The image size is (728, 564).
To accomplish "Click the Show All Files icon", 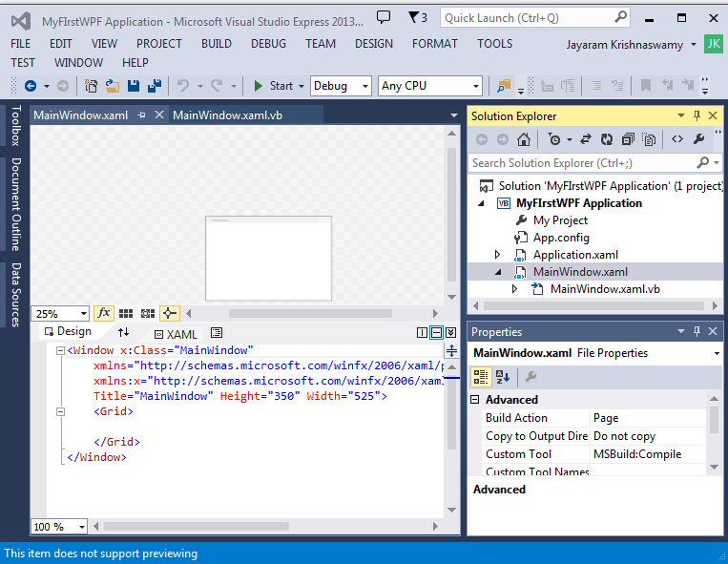I will 649,139.
